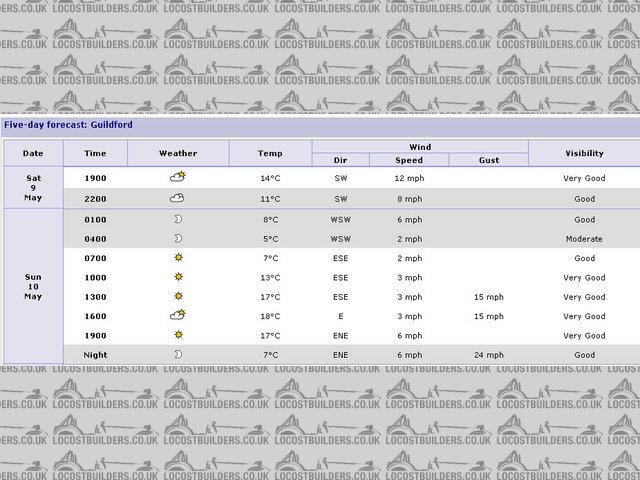
Task: Click the Saturday 1900 sunny intervals weather icon
Action: coord(178,177)
